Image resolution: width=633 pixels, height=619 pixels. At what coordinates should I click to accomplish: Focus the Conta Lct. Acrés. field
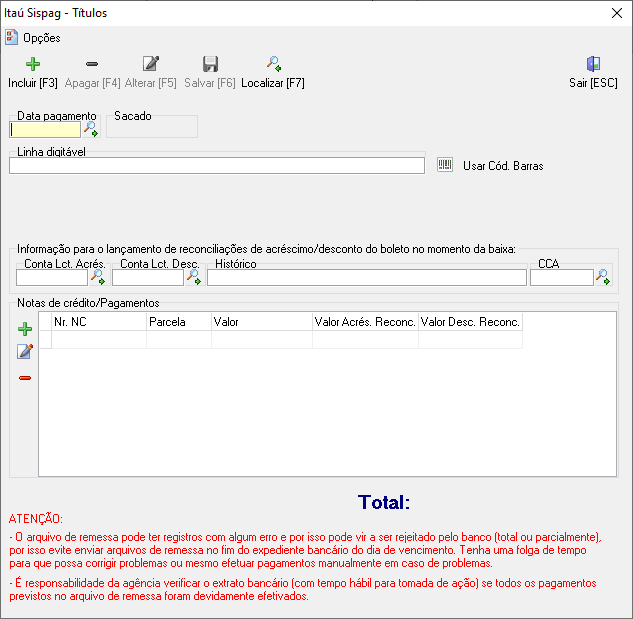52,277
